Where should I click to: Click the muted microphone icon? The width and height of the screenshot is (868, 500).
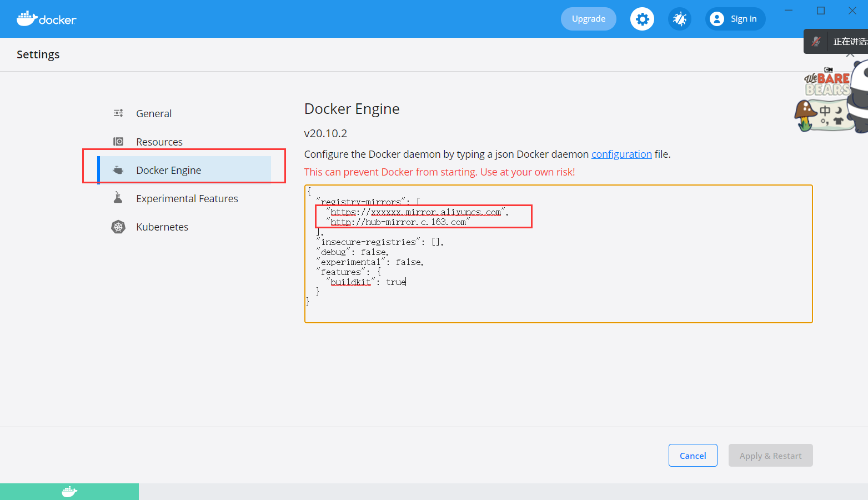point(816,42)
